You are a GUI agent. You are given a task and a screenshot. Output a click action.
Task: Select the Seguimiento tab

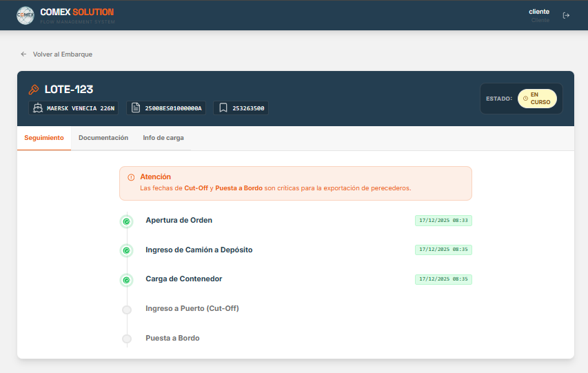pyautogui.click(x=44, y=138)
